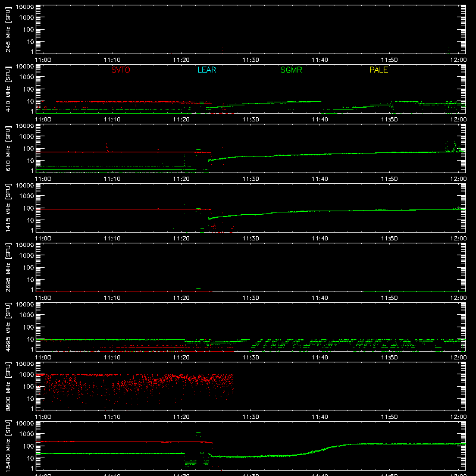Click the 11:20 tick label of the 610 MHz plot
This screenshot has width=476, height=476.
point(181,179)
